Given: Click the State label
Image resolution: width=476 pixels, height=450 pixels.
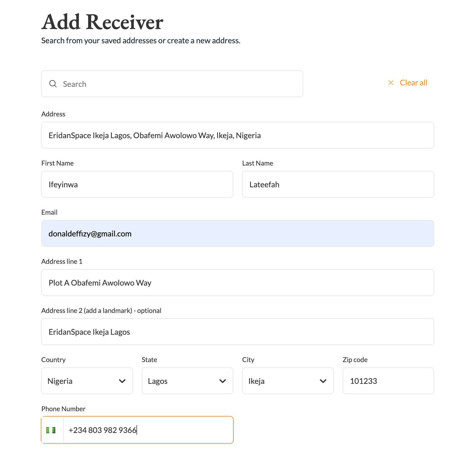Looking at the screenshot, I should tap(149, 360).
